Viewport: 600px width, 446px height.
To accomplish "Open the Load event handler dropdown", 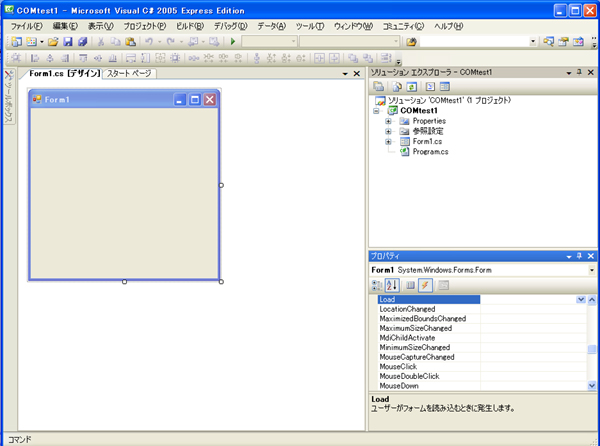I will coord(581,300).
